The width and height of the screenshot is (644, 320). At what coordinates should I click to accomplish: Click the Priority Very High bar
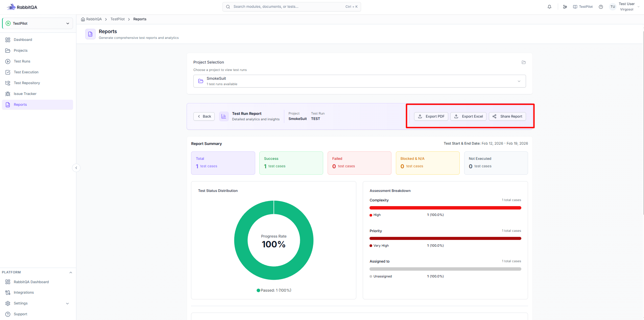click(x=445, y=239)
